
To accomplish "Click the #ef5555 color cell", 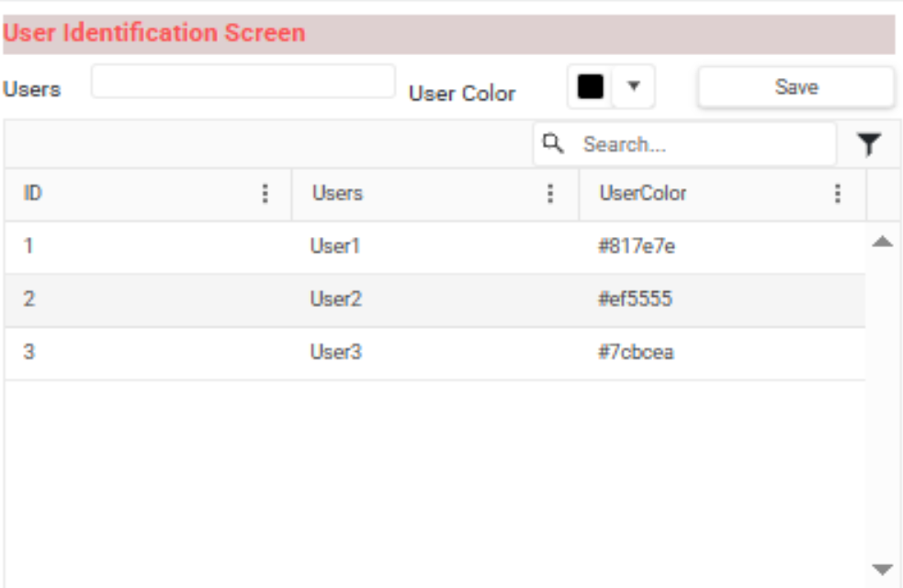I will click(635, 299).
